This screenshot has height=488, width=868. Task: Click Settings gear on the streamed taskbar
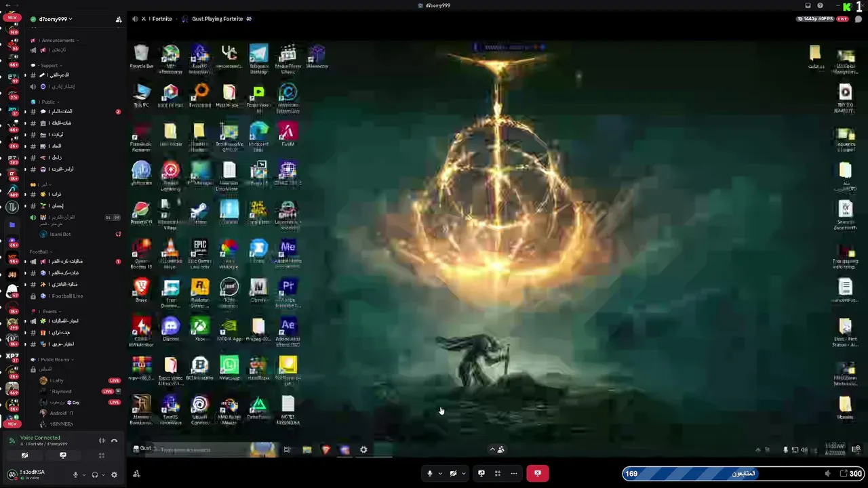pyautogui.click(x=363, y=449)
